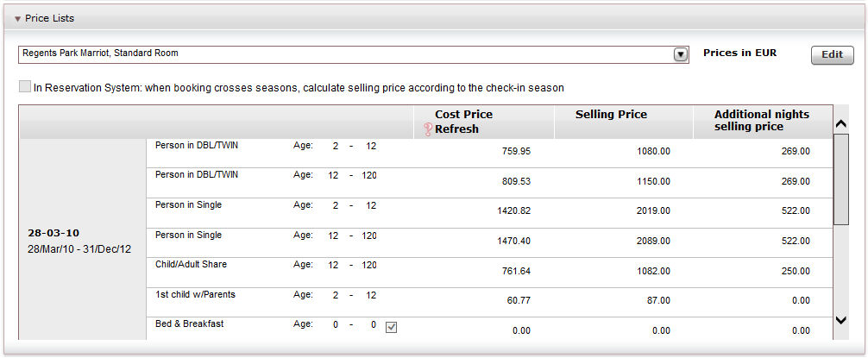Screen dimensions: 868x358
Task: Uncheck the Bed & Breakfast checkbox
Action: (392, 328)
